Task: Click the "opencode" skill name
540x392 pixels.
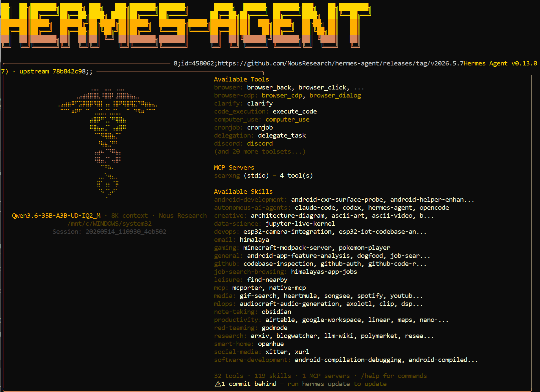Action: (434, 208)
